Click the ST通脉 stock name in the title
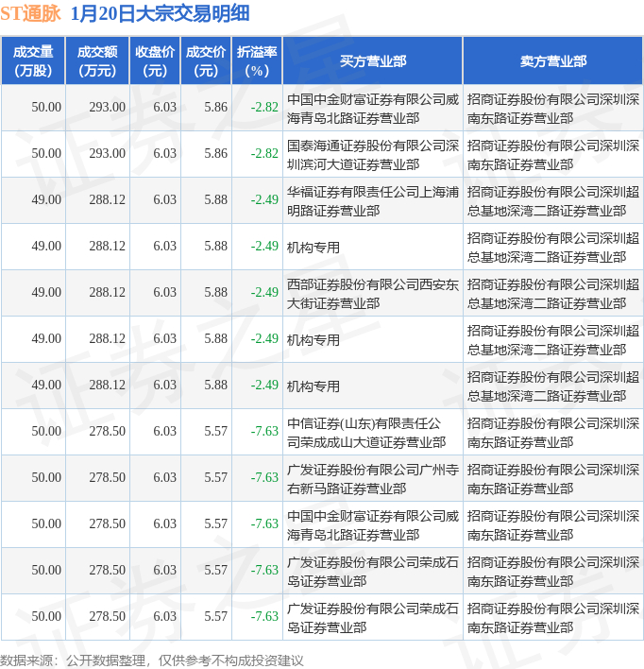 pyautogui.click(x=31, y=13)
